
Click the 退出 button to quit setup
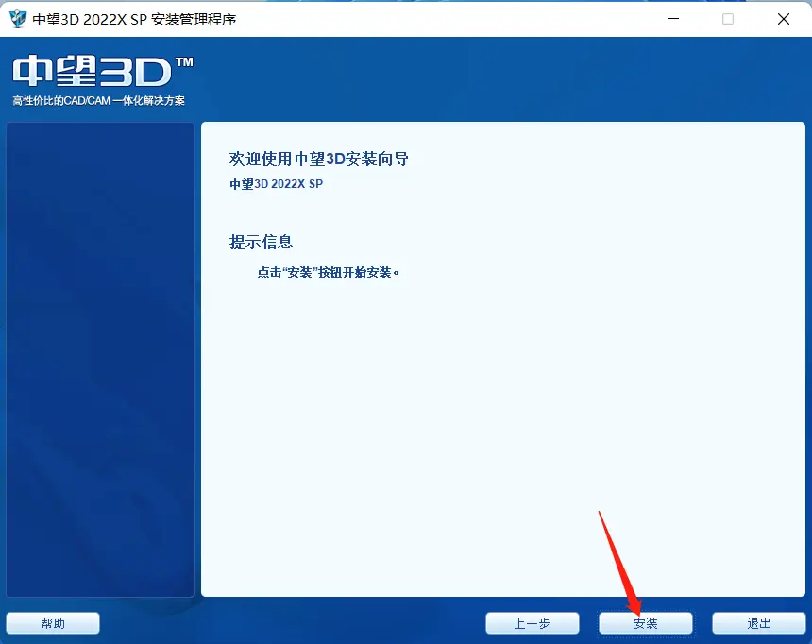(759, 623)
